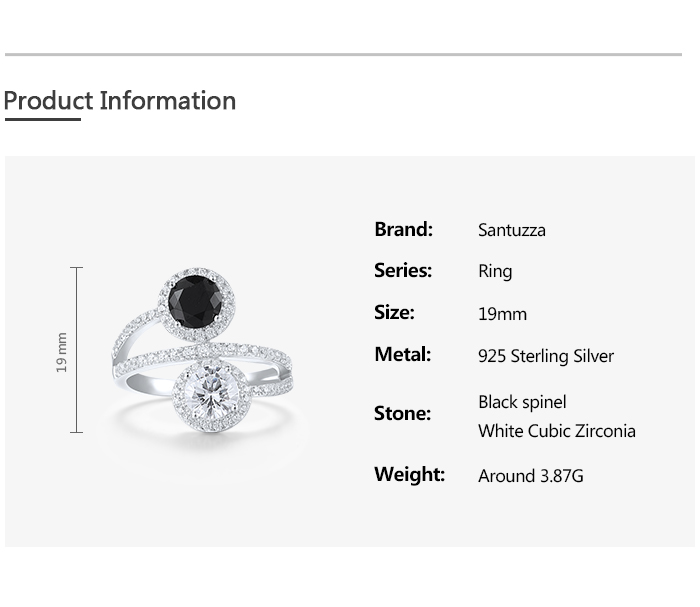Screen dimensions: 700x607
Task: Select the Black spinel text
Action: 522,402
